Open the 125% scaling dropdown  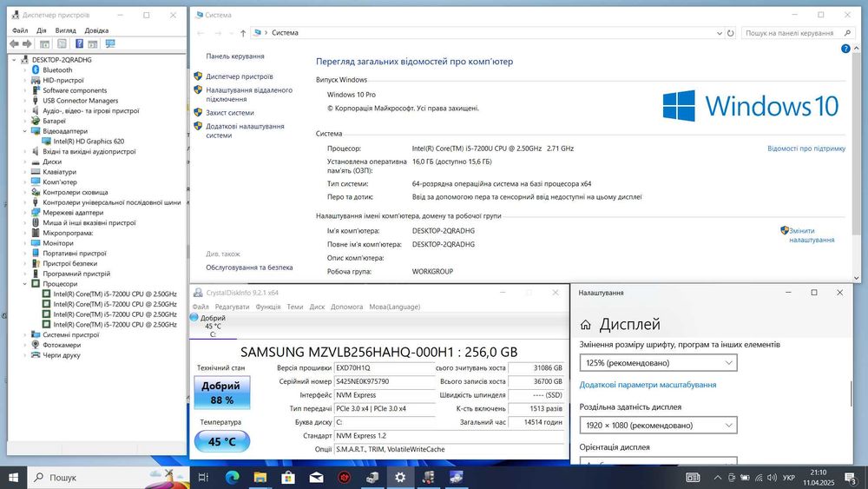[658, 363]
